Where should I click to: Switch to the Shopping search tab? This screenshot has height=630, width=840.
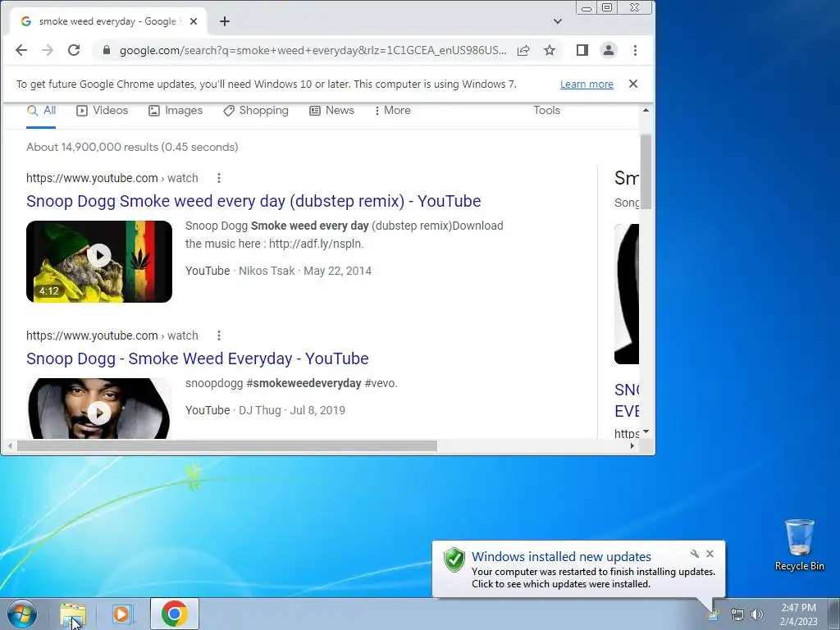click(x=256, y=111)
